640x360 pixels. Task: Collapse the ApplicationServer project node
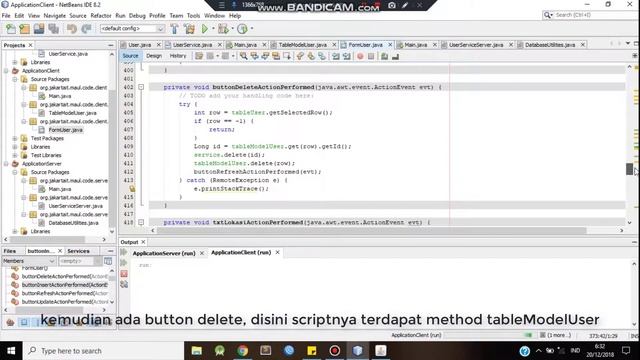(x=6, y=164)
